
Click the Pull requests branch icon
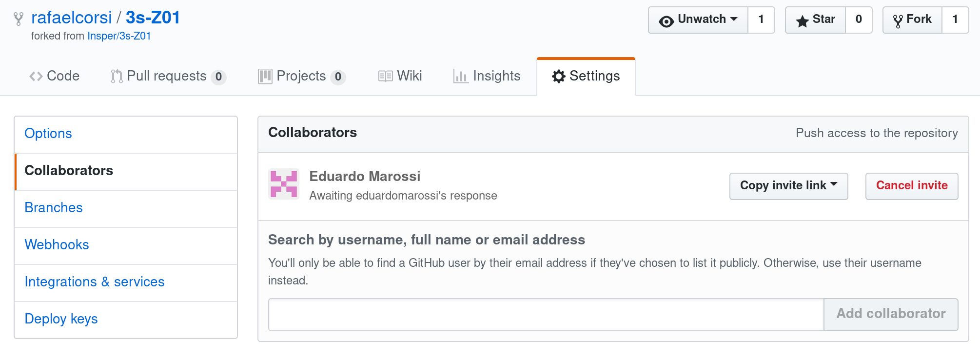pyautogui.click(x=117, y=76)
